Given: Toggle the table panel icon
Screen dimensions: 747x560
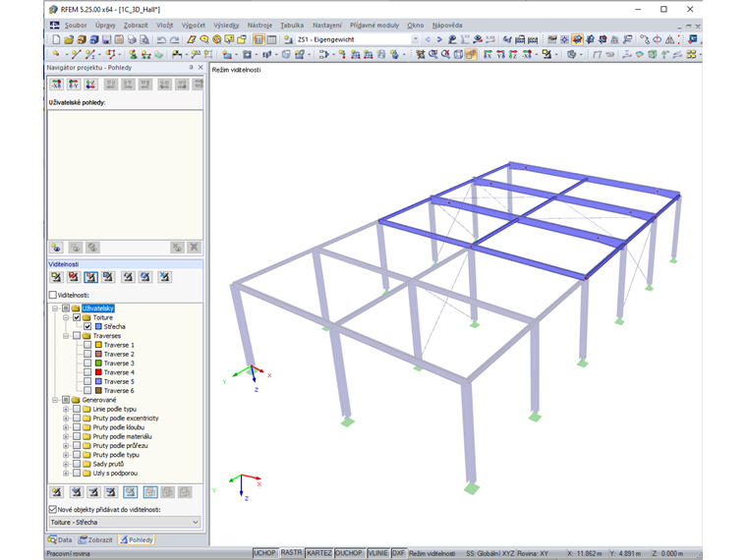Looking at the screenshot, I should point(271,39).
